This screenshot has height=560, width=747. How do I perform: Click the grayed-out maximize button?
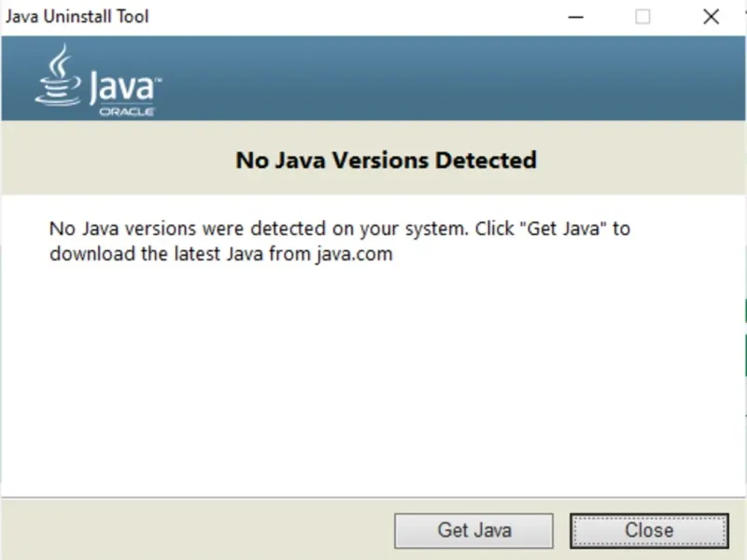[642, 17]
